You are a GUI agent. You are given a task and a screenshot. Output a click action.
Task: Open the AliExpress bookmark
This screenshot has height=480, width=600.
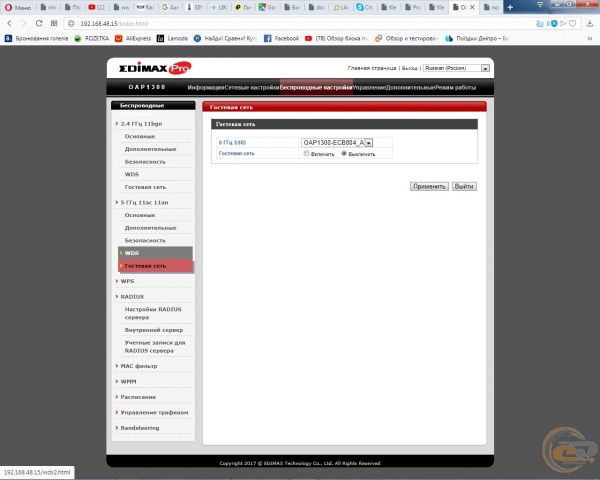point(133,38)
